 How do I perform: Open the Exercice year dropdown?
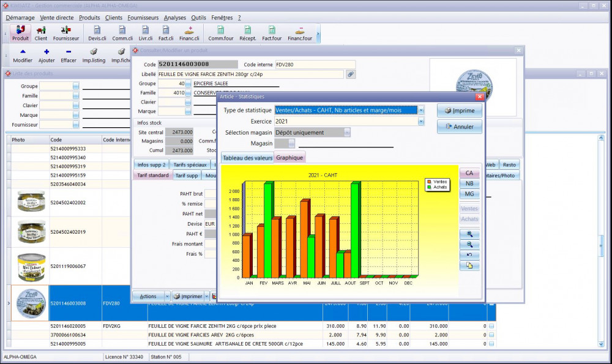click(420, 121)
